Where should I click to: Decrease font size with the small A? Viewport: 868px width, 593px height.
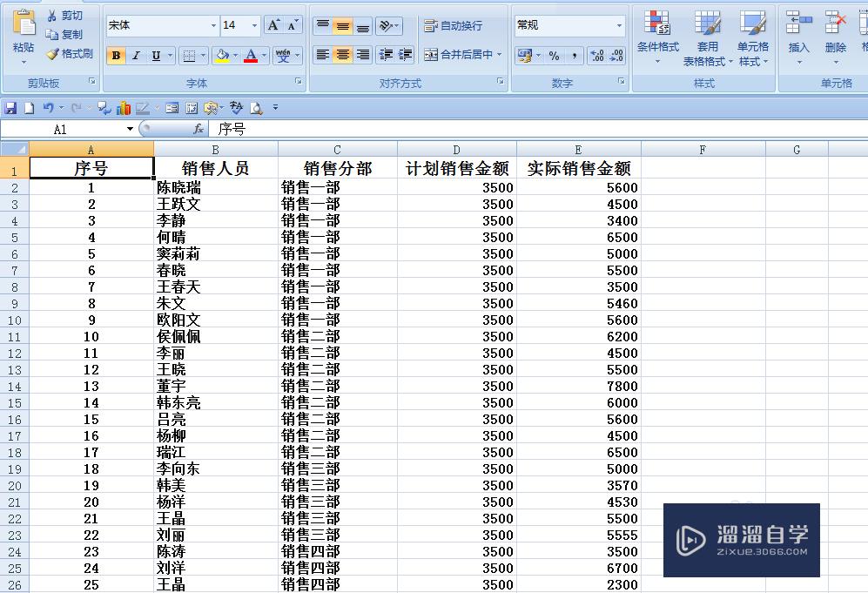(x=293, y=25)
